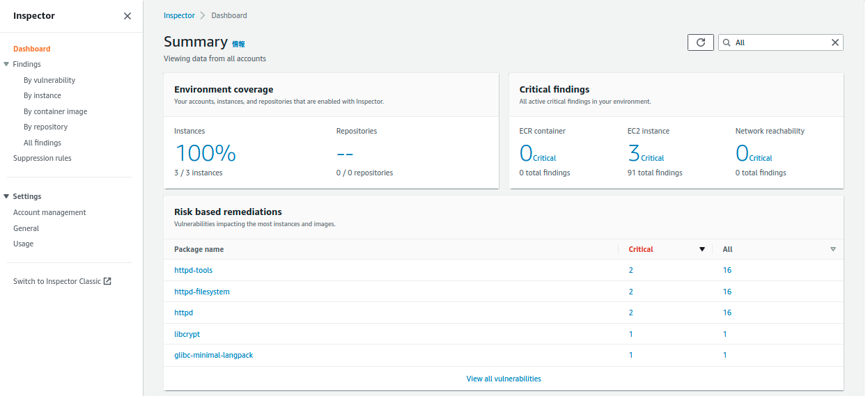Collapse the Settings section
Screen dimensions: 868x396
pos(6,196)
